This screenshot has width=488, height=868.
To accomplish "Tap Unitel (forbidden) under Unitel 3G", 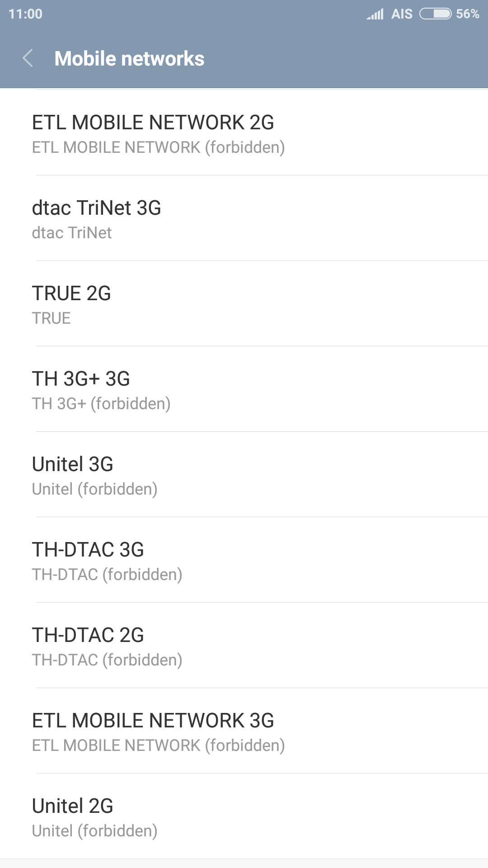I will [x=95, y=489].
